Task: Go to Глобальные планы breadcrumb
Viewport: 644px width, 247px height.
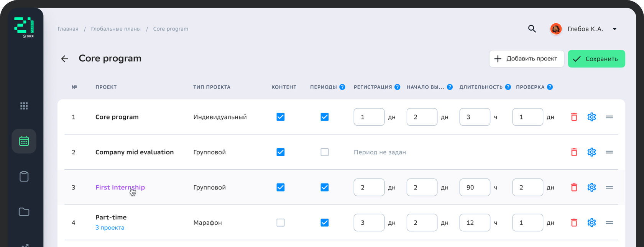Action: point(116,29)
